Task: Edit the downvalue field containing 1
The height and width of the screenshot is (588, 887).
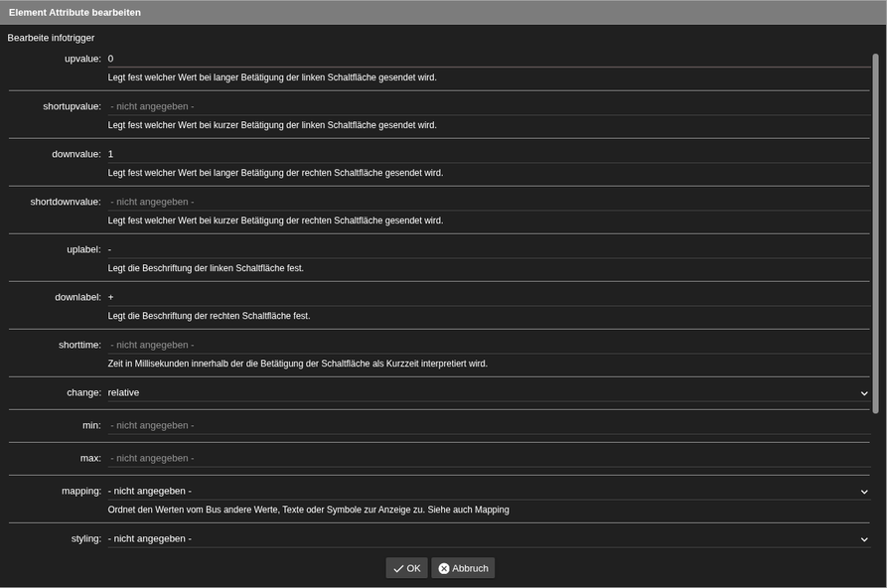Action: coord(489,154)
